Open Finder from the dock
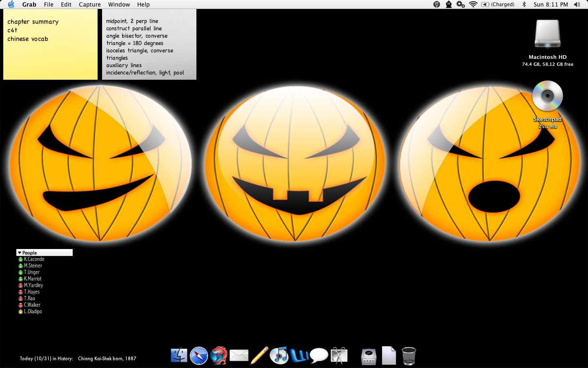The image size is (588, 368). point(179,356)
